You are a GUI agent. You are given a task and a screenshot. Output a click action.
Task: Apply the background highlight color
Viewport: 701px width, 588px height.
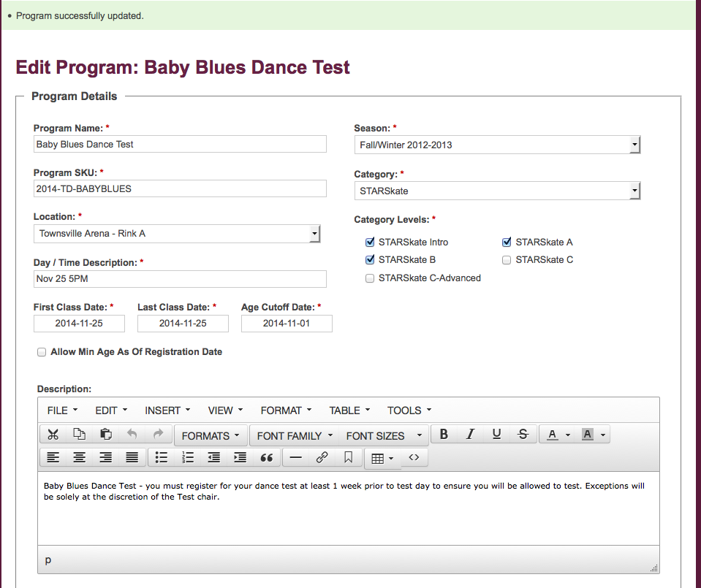588,435
